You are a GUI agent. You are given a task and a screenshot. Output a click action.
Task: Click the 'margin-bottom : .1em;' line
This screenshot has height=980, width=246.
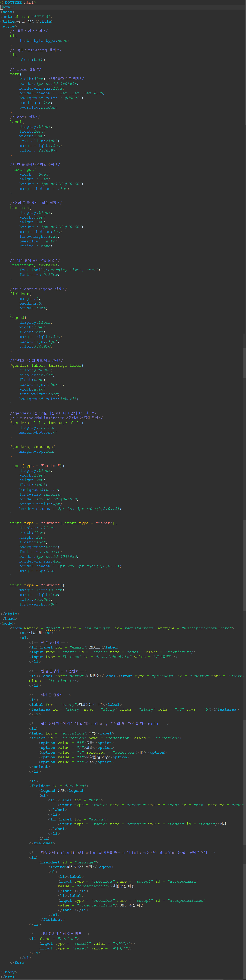coord(44,189)
